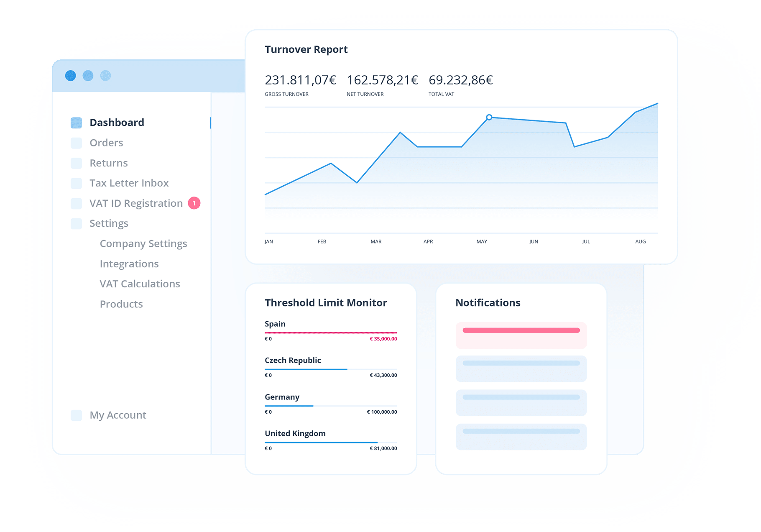Click the AUG label on chart axis
The image size is (761, 532).
(641, 242)
